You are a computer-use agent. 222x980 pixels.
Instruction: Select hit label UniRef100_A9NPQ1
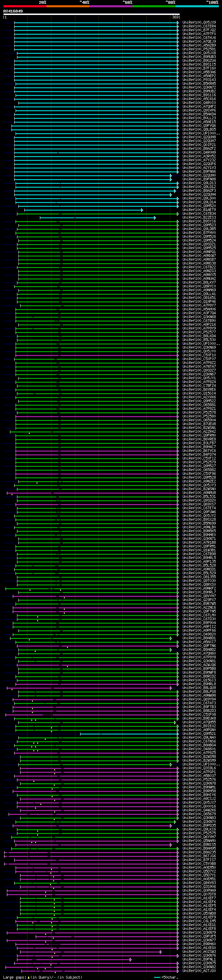pyautogui.click(x=199, y=252)
